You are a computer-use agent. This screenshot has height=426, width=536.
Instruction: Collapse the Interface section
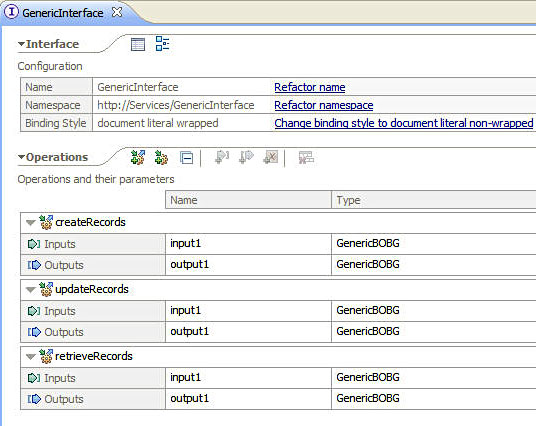pyautogui.click(x=21, y=44)
